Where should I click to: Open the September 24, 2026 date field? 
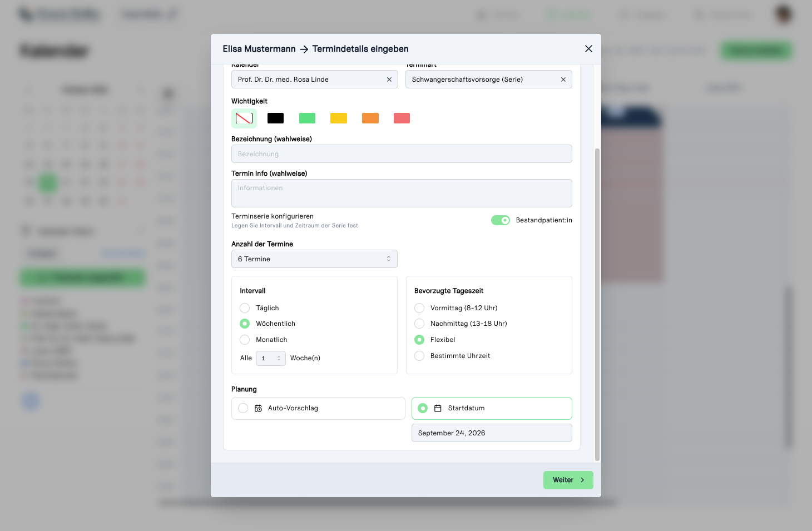point(492,433)
